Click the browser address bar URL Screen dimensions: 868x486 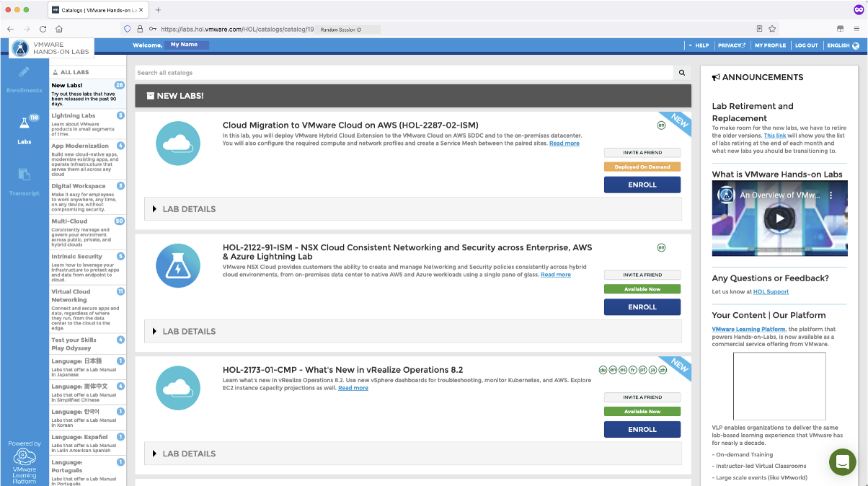point(237,30)
